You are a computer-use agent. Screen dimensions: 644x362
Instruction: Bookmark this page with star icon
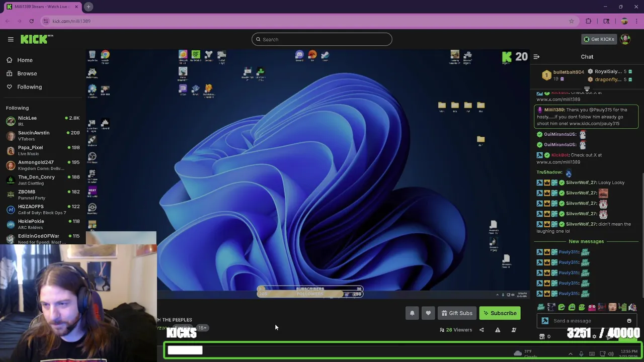[x=572, y=21]
